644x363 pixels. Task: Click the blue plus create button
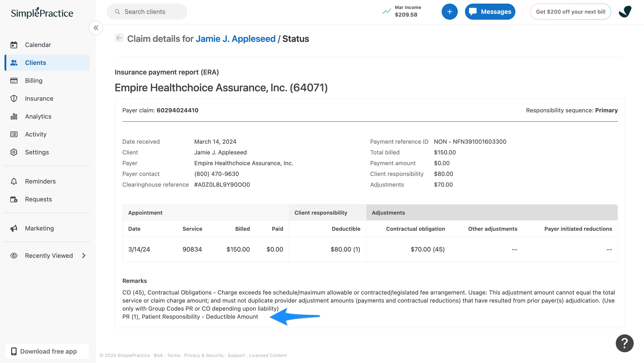[x=450, y=12]
